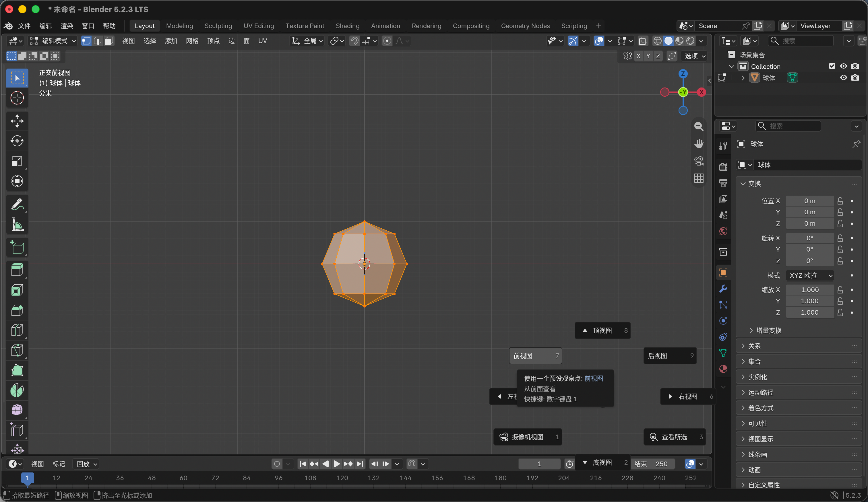Select the Annotate pencil tool
Viewport: 868px width, 502px height.
coord(17,204)
